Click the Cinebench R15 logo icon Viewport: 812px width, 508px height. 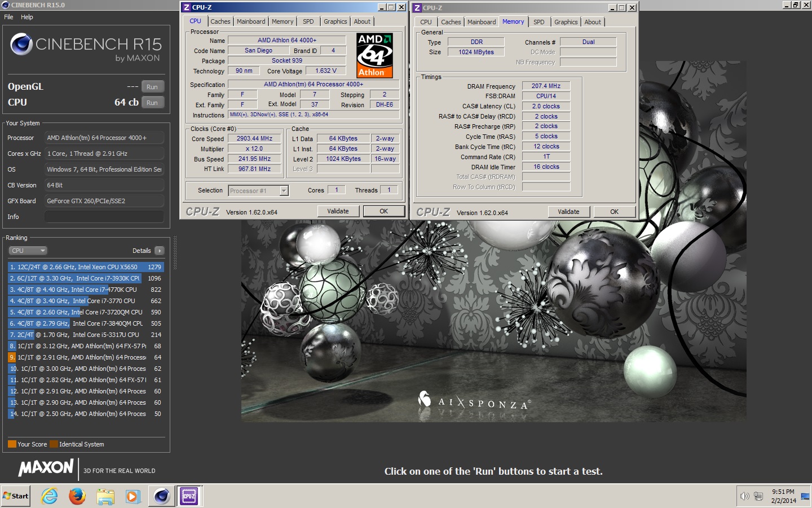[21, 44]
